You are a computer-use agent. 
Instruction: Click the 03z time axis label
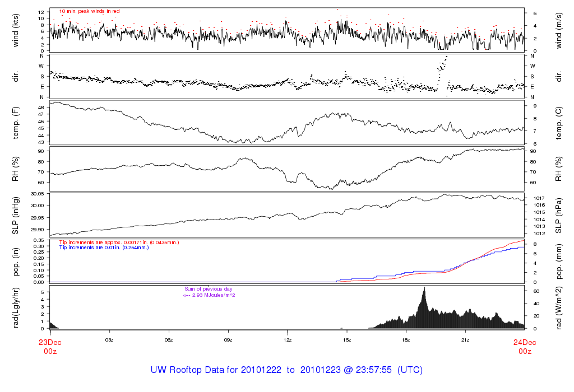(x=109, y=340)
